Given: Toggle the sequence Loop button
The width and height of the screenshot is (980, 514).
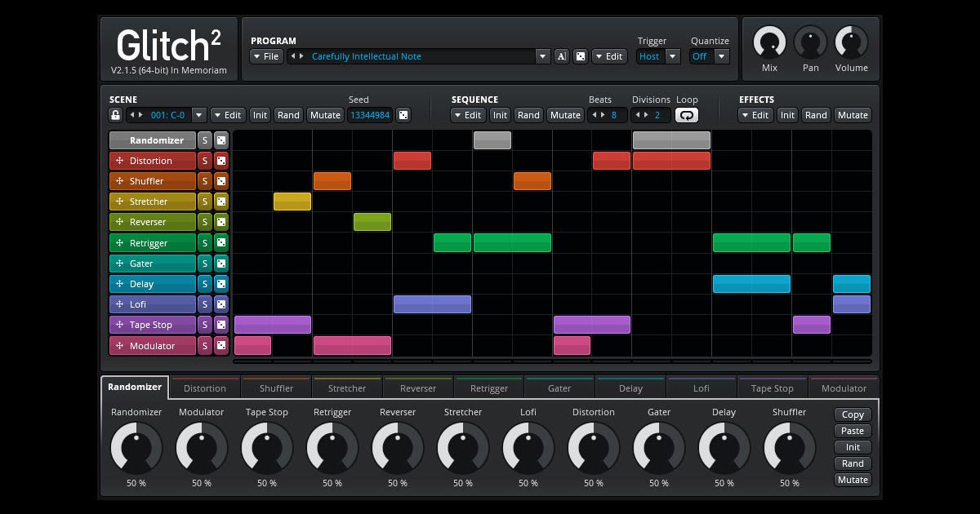Looking at the screenshot, I should tap(687, 115).
